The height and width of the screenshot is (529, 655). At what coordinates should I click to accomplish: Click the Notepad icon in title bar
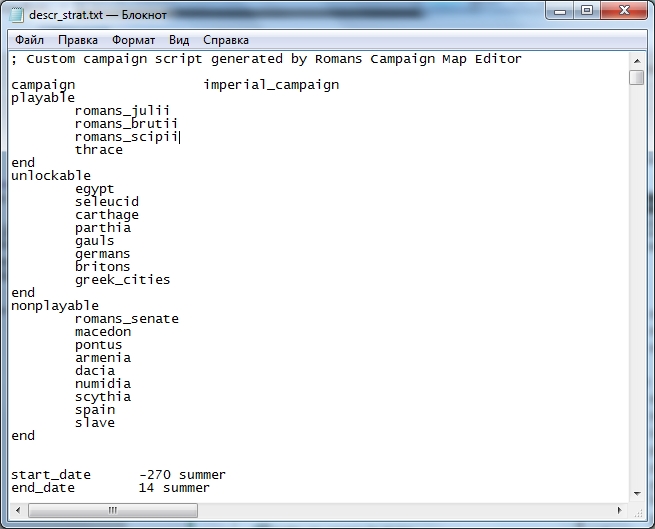(x=17, y=15)
